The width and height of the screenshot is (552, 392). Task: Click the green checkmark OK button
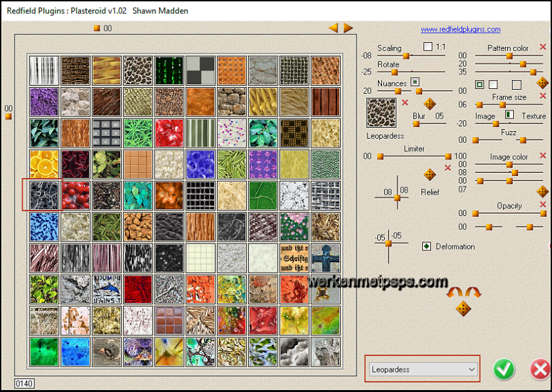(x=504, y=369)
